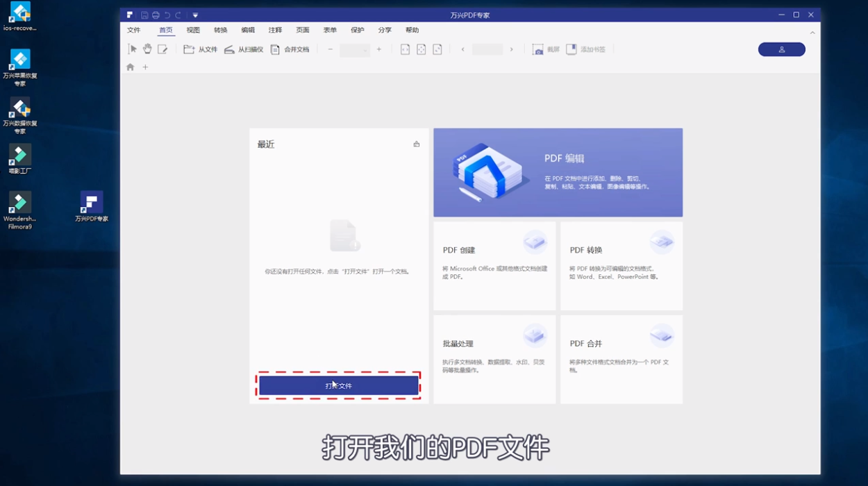Image resolution: width=868 pixels, height=486 pixels.
Task: Click the undo icon in title bar
Action: (167, 15)
